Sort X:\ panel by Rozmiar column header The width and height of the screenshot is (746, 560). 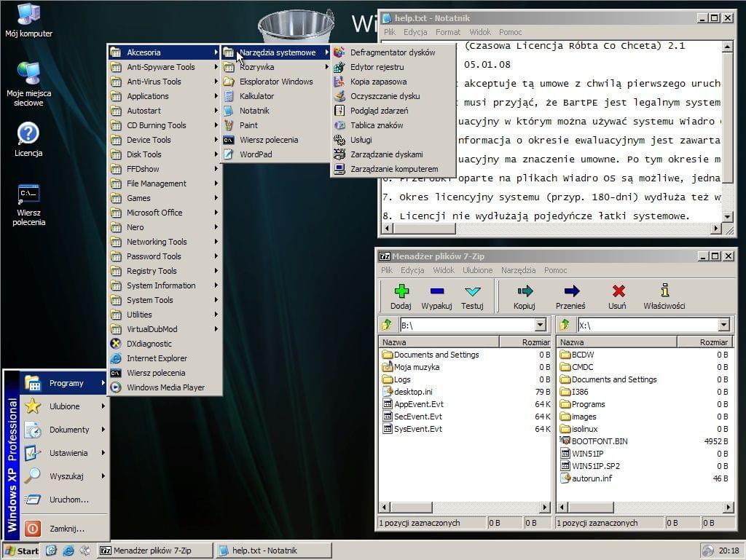[704, 342]
